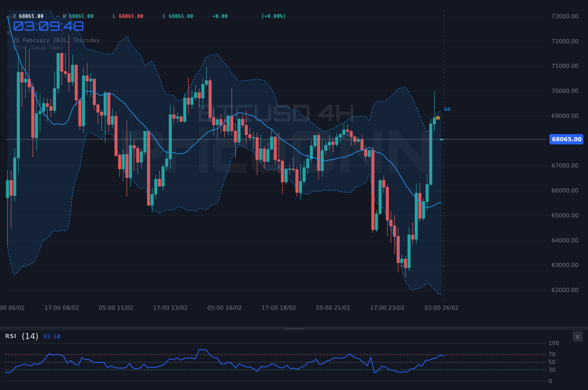588x390 pixels.
Task: Click the UTC+3 (Local Time) label
Action: [38, 48]
